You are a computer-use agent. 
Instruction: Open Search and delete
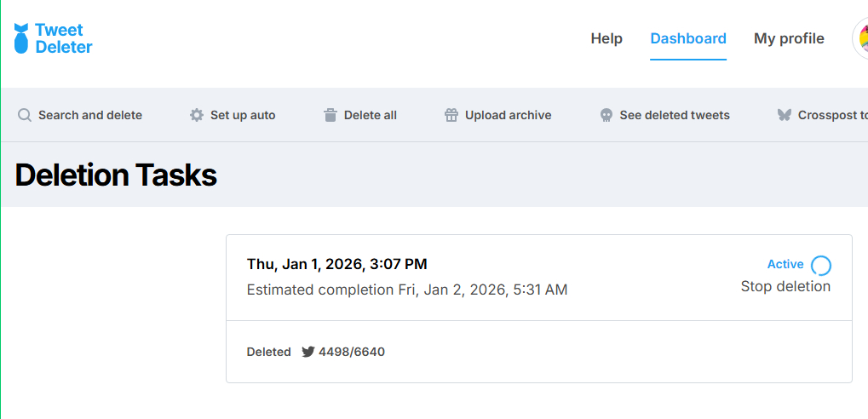pos(90,115)
